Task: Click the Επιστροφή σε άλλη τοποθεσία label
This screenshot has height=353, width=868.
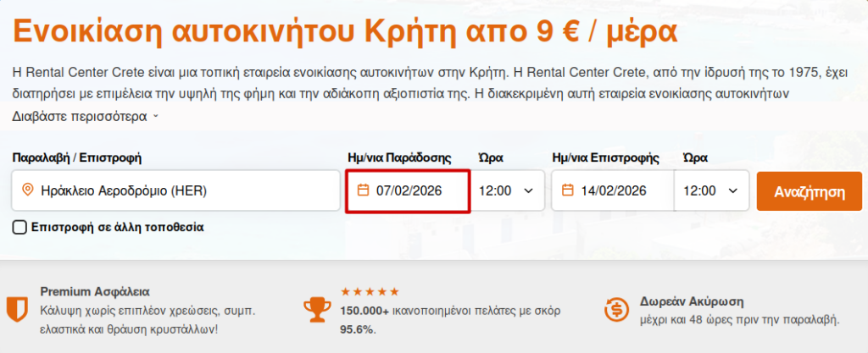Action: [x=117, y=227]
